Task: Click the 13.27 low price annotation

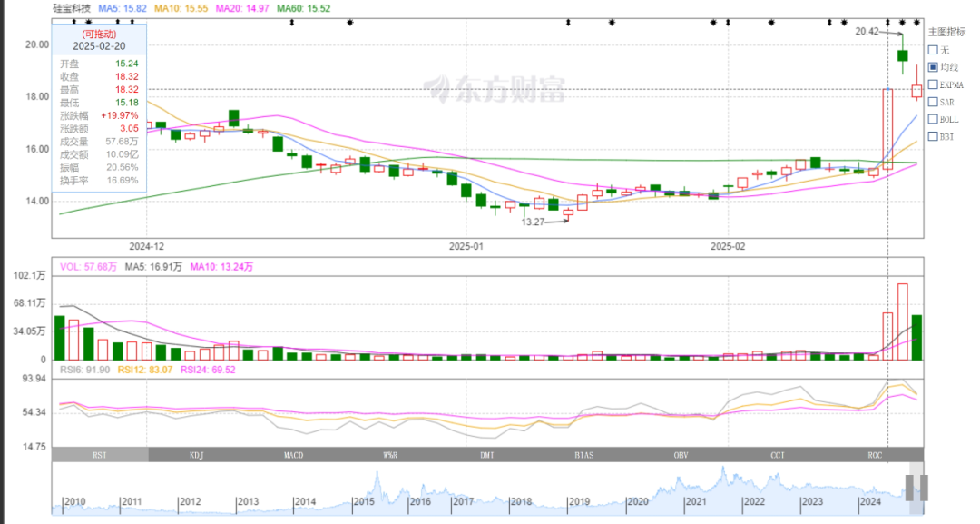Action: click(533, 222)
